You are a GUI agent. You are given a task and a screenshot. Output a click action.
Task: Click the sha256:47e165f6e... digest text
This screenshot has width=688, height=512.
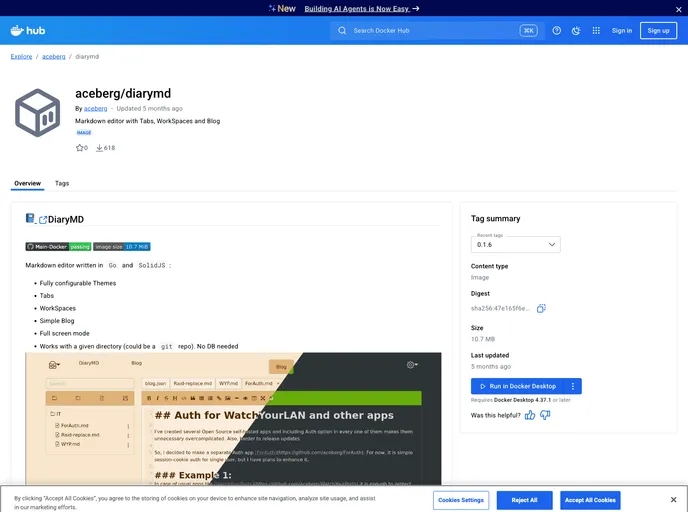tap(500, 308)
